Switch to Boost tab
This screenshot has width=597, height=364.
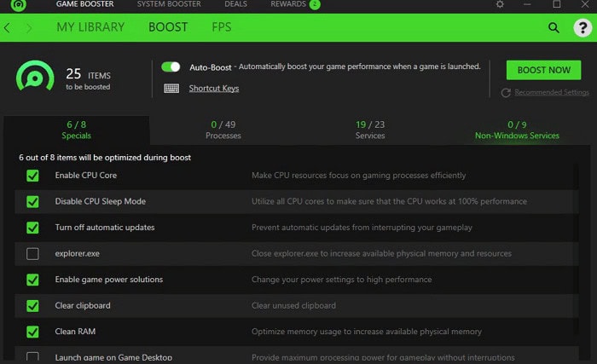pyautogui.click(x=168, y=27)
